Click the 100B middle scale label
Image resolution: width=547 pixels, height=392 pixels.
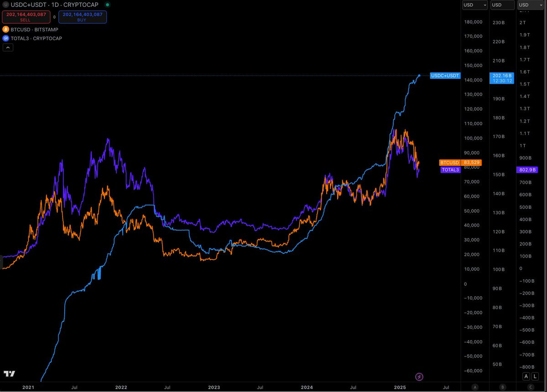[499, 269]
